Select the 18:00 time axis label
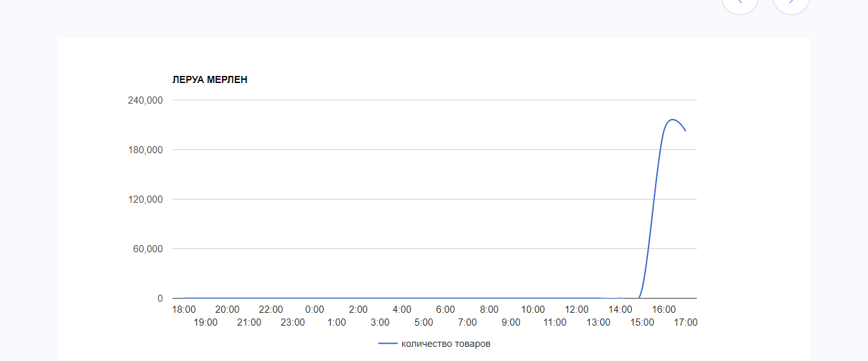 pyautogui.click(x=184, y=310)
